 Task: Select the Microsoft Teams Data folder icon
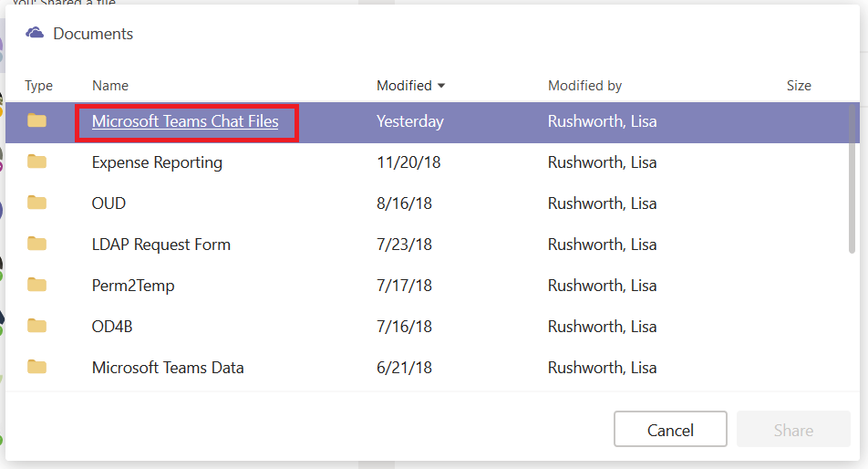(x=37, y=366)
